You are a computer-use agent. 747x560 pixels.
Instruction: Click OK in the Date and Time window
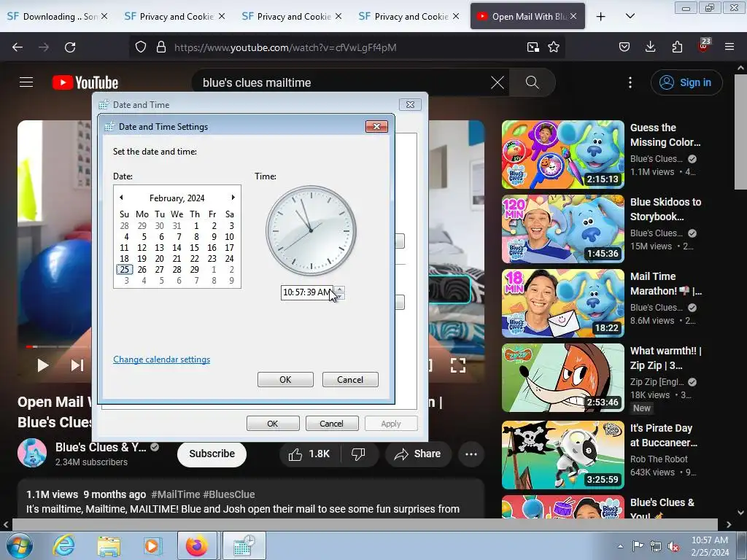(x=273, y=424)
